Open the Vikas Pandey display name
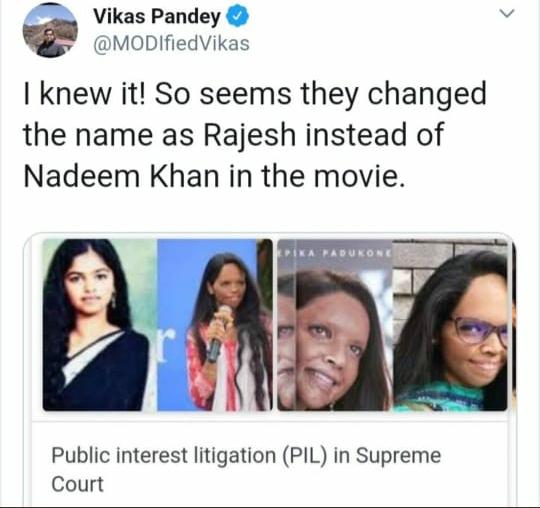This screenshot has width=540, height=508. [x=157, y=17]
